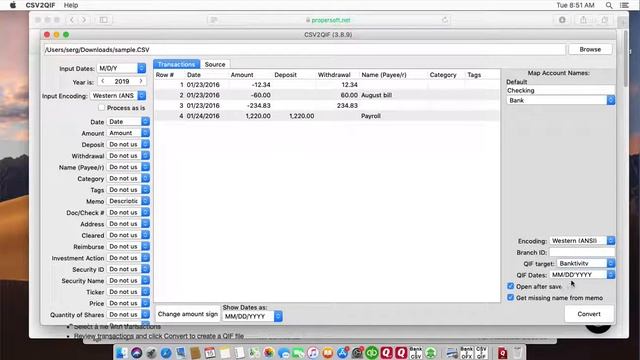
Task: Open Calendar icon in the Dock
Action: click(210, 353)
